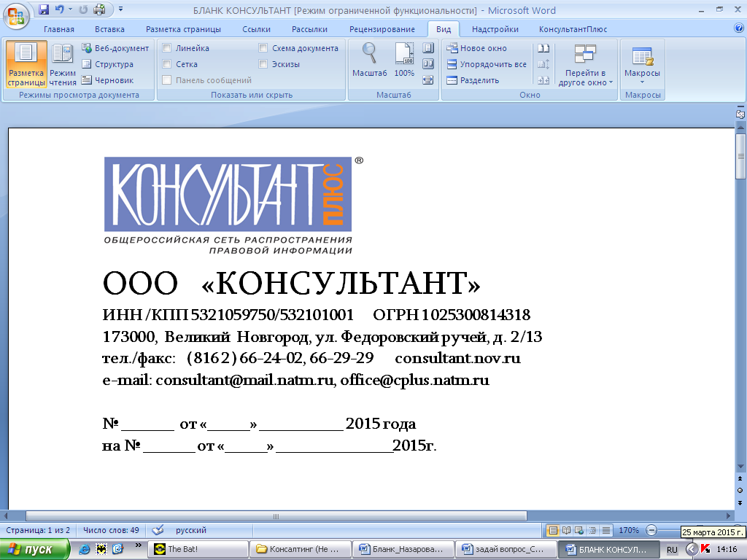Open the Ссылки ribbon tab
Image resolution: width=747 pixels, height=560 pixels.
(x=256, y=29)
